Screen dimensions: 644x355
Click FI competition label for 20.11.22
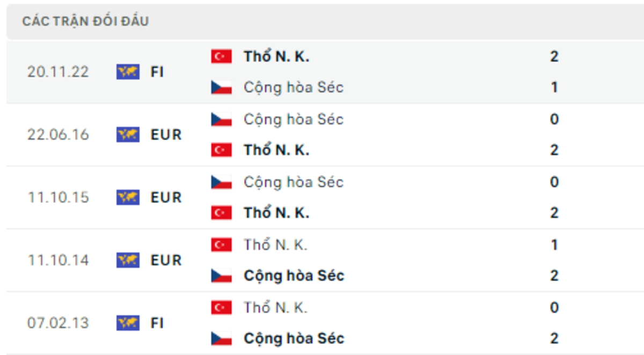coord(157,72)
